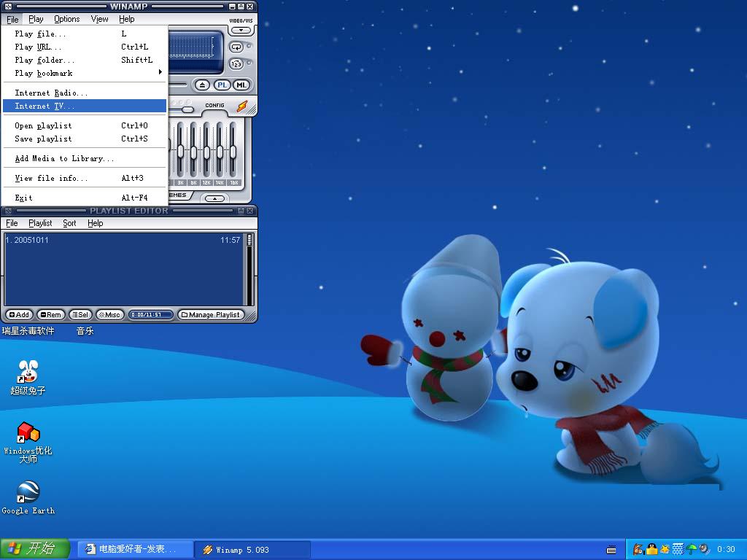The height and width of the screenshot is (560, 747).
Task: Click the Add button in Playlist Editor
Action: pos(19,315)
